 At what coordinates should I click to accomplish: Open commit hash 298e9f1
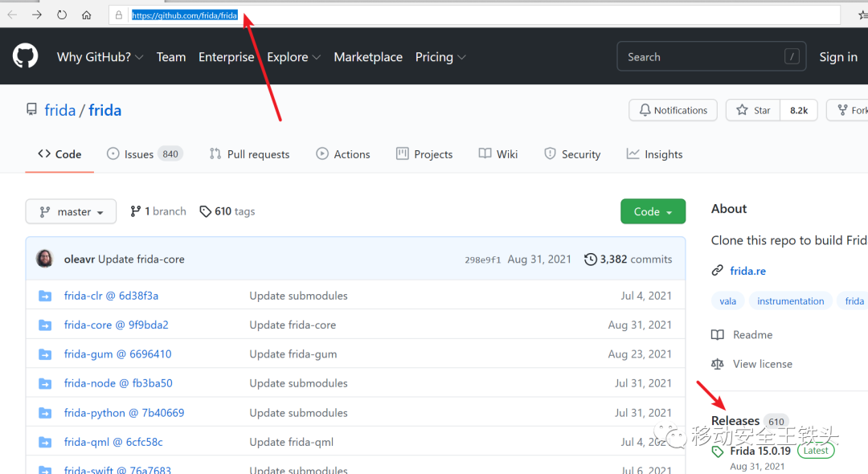click(483, 259)
